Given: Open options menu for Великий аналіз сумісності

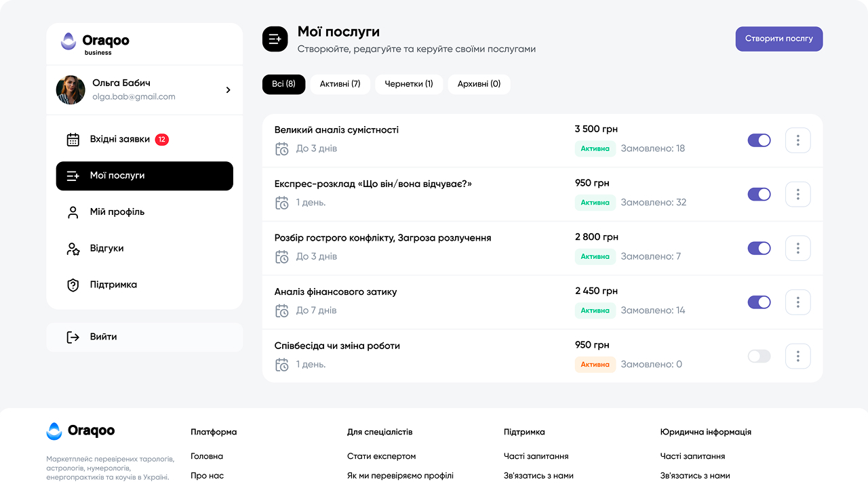Looking at the screenshot, I should [x=798, y=140].
